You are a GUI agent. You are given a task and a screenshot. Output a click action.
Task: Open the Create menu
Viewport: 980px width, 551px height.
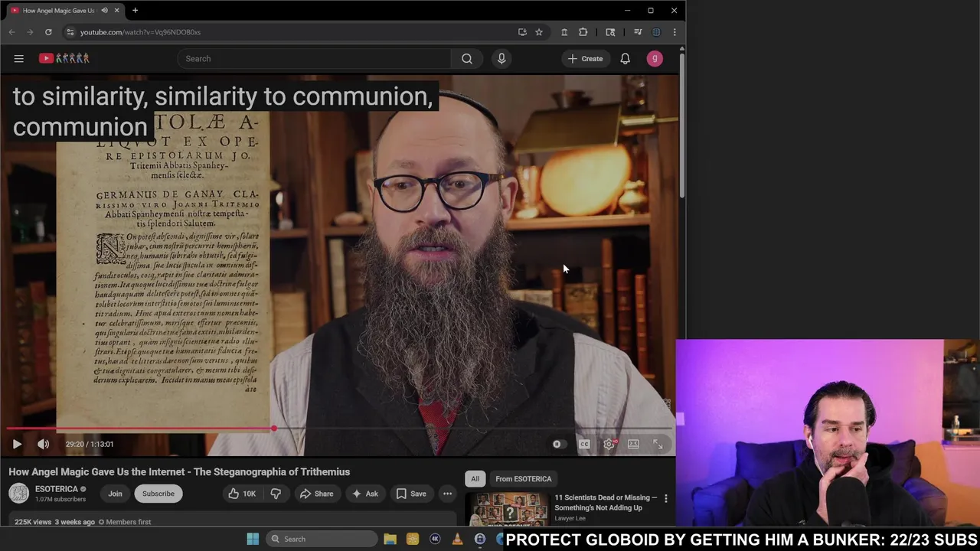pyautogui.click(x=586, y=58)
